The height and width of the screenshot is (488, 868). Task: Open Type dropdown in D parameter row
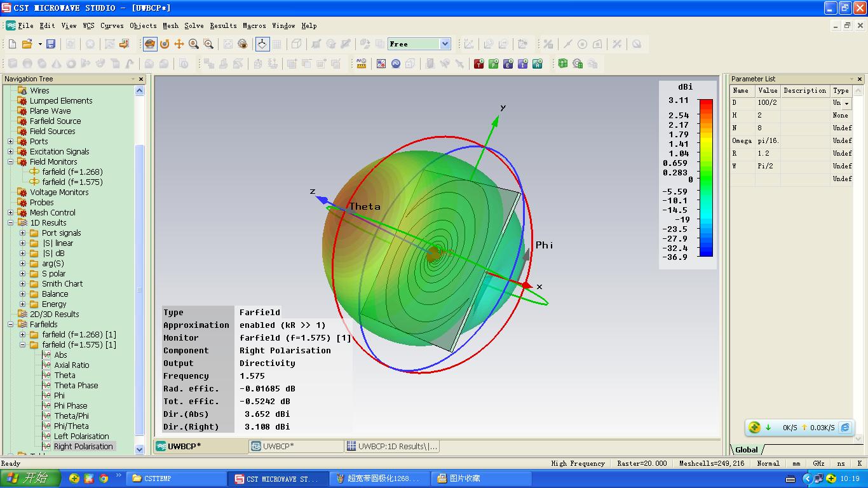846,103
